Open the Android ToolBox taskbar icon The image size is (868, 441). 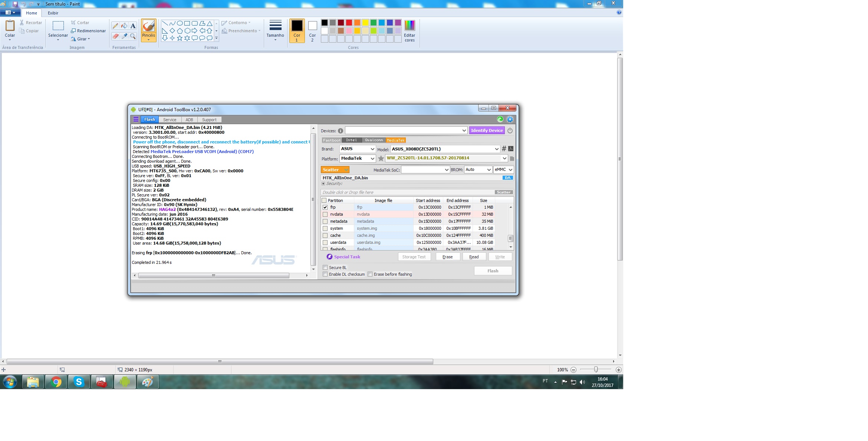tap(125, 382)
